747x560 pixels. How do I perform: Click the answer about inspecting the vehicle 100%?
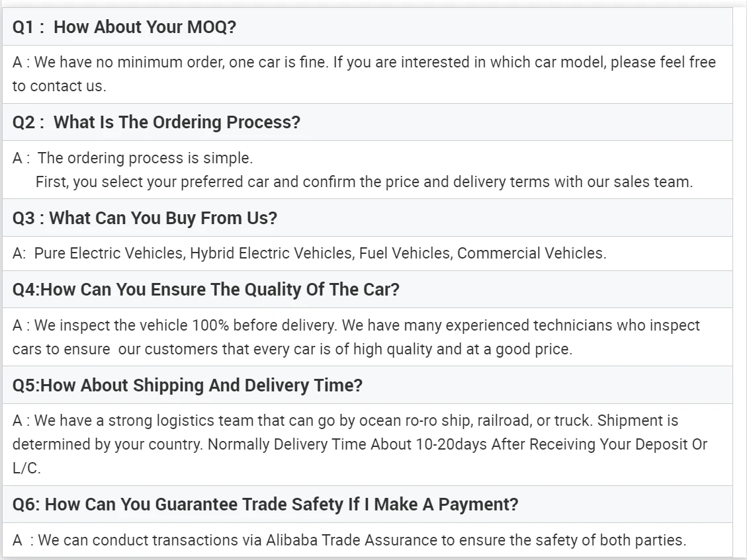pyautogui.click(x=356, y=337)
